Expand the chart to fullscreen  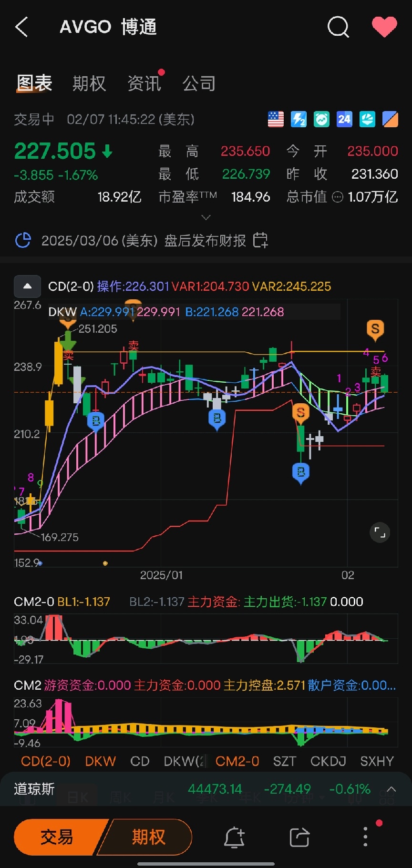380,532
